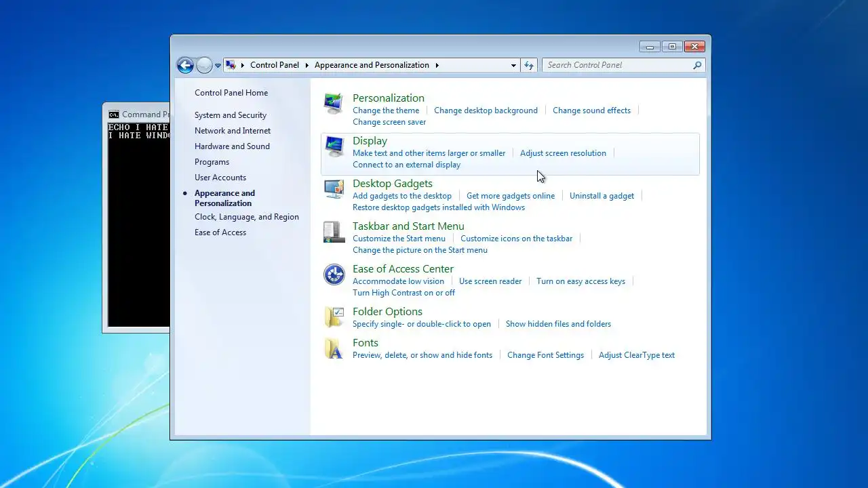Click Specify single- or double-click to open
The height and width of the screenshot is (488, 868).
click(x=422, y=324)
